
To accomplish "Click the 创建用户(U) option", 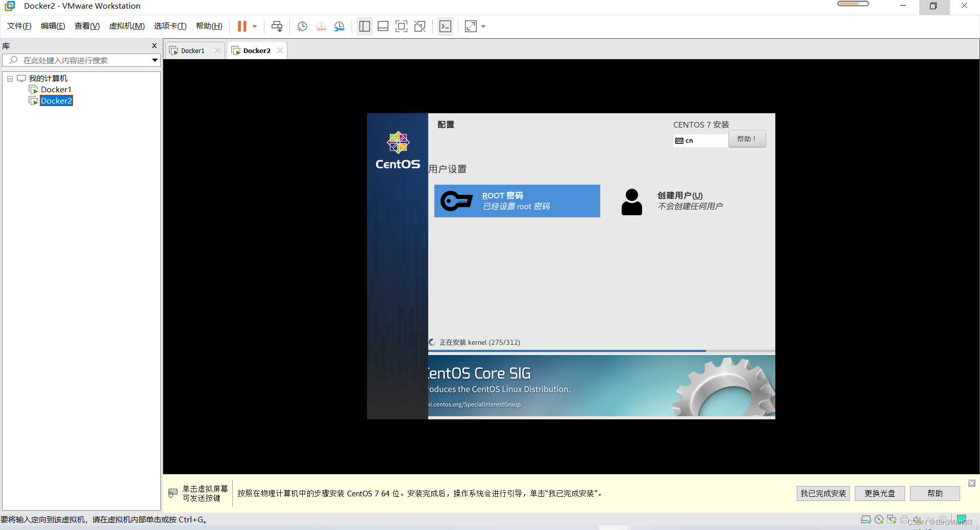I will [x=689, y=201].
